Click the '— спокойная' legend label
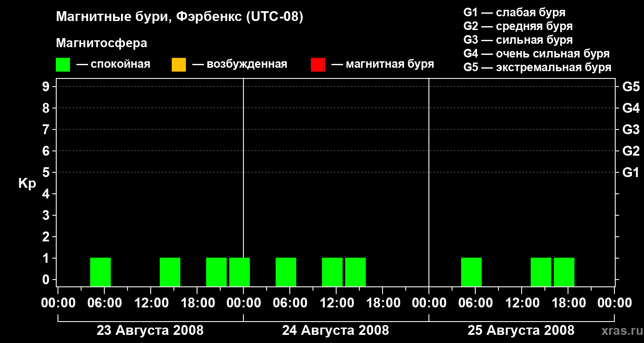 click(113, 64)
